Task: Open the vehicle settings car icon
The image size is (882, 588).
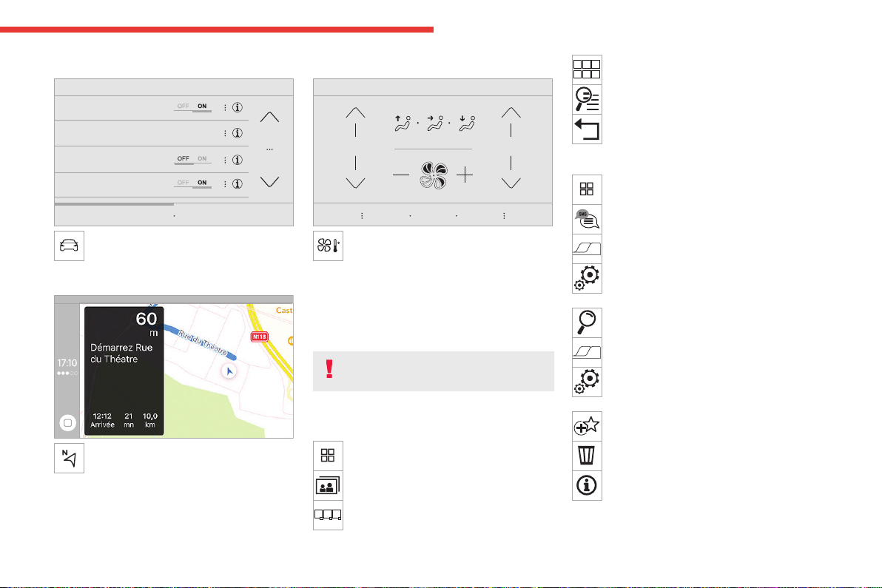Action: click(x=70, y=246)
